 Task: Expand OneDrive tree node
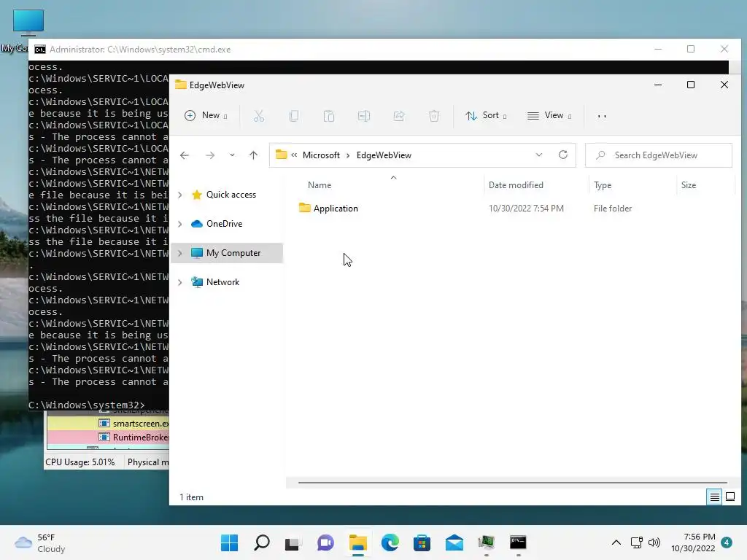point(180,224)
